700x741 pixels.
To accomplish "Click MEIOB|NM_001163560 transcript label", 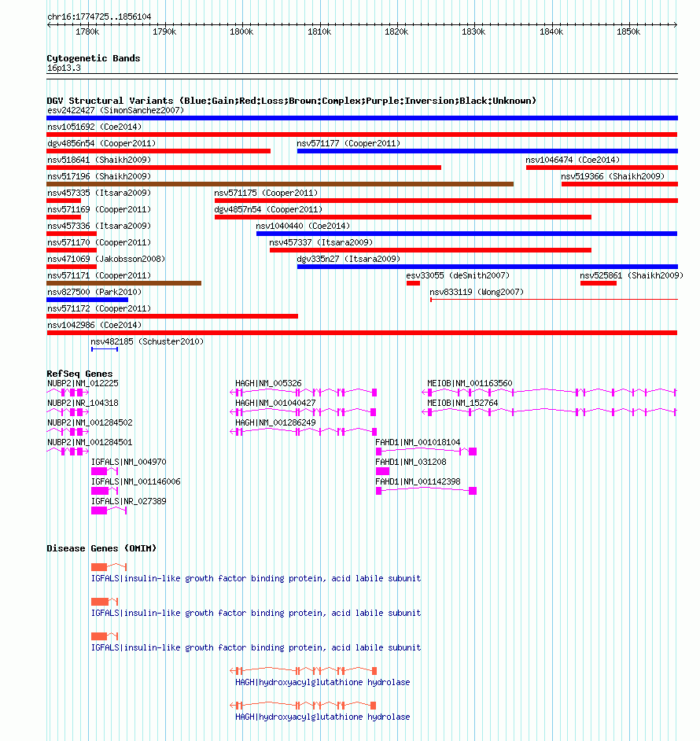I will coord(470,384).
